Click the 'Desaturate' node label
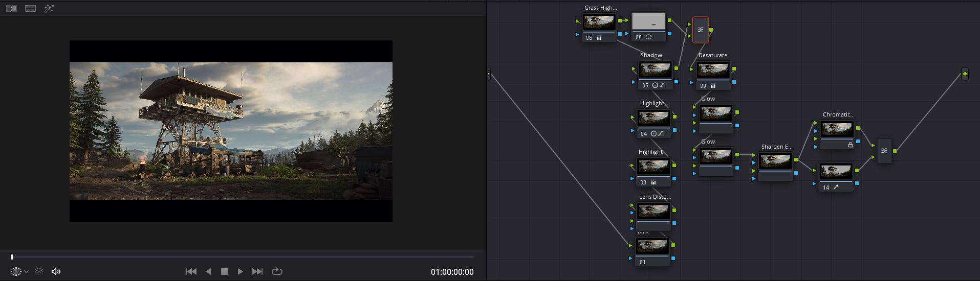The width and height of the screenshot is (980, 281). pos(713,55)
